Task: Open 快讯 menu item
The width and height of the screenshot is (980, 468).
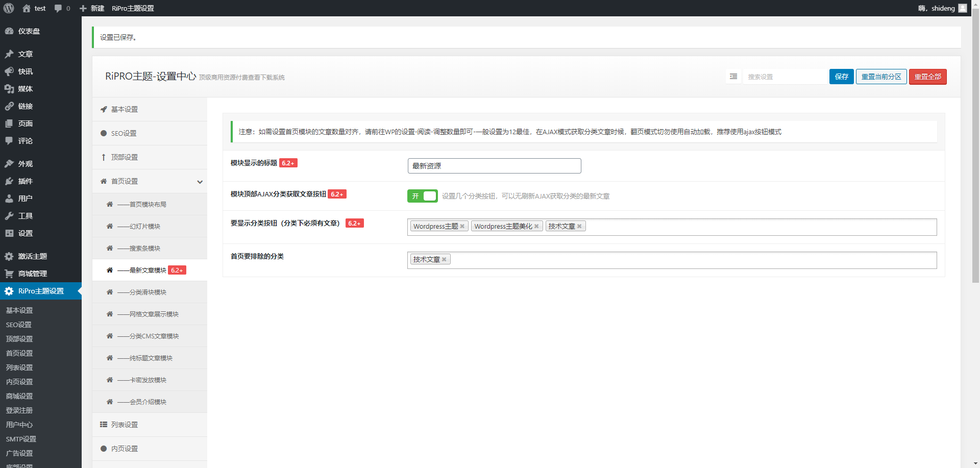Action: click(41, 71)
